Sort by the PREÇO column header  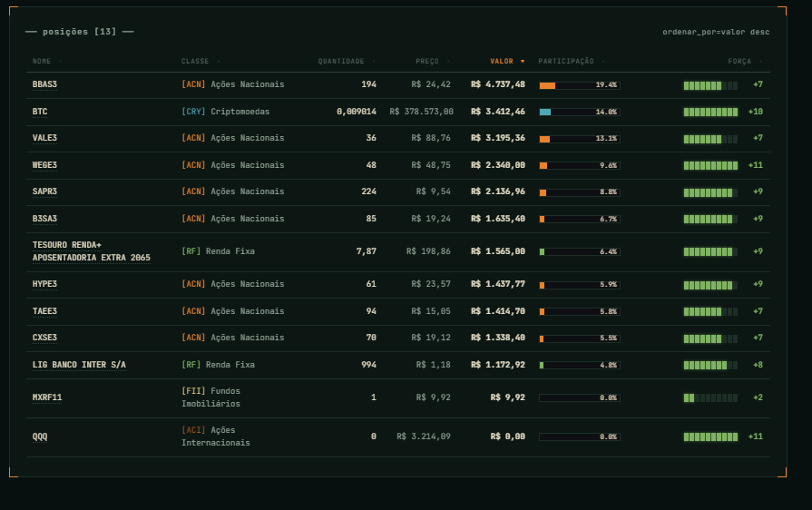[x=432, y=62]
